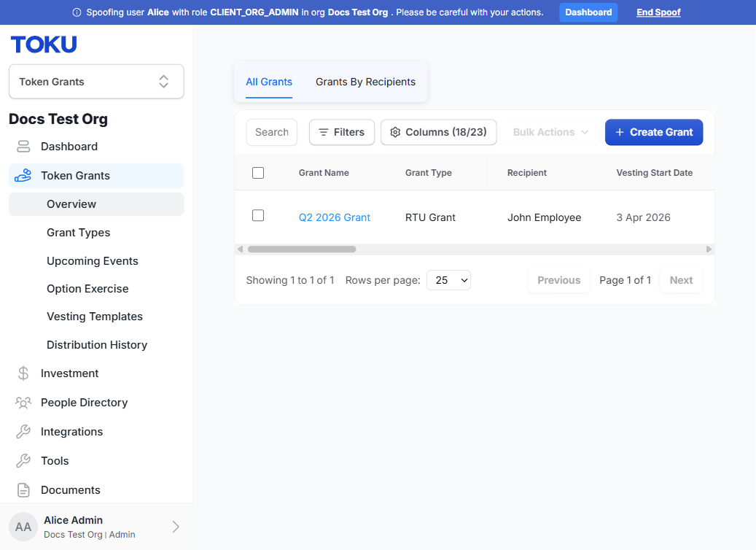
Task: Open the Overview submenu item
Action: pyautogui.click(x=96, y=204)
